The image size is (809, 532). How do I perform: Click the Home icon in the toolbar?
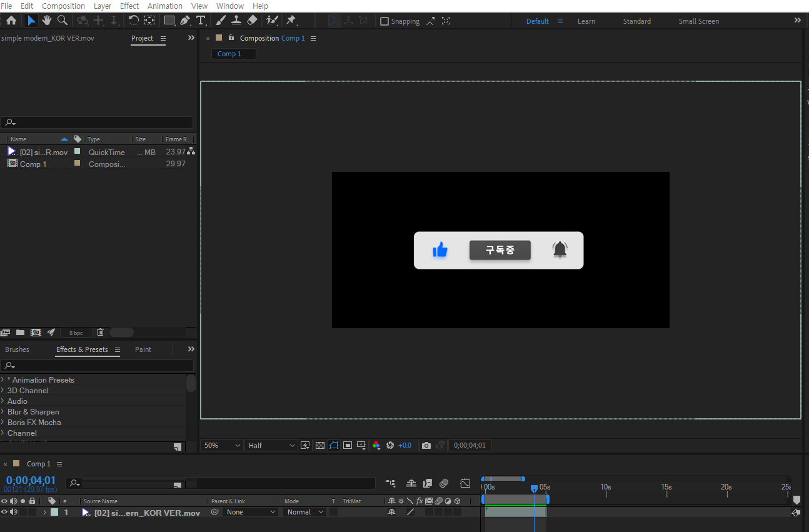(11, 21)
